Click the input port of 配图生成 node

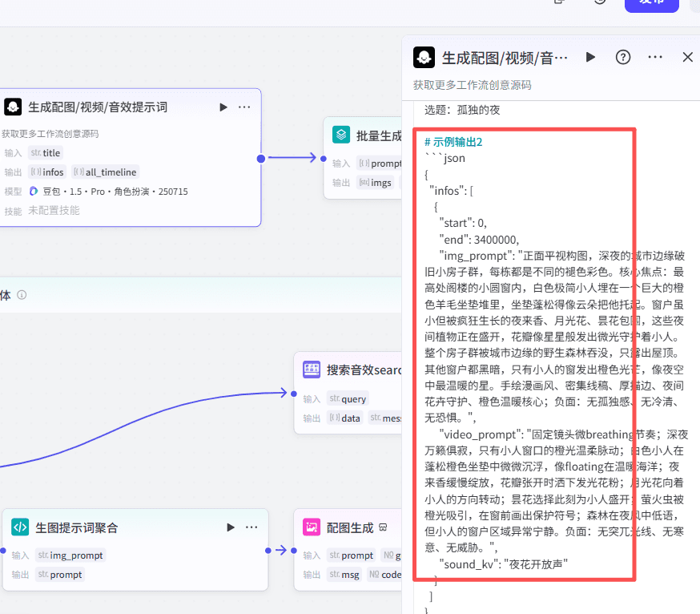(294, 551)
